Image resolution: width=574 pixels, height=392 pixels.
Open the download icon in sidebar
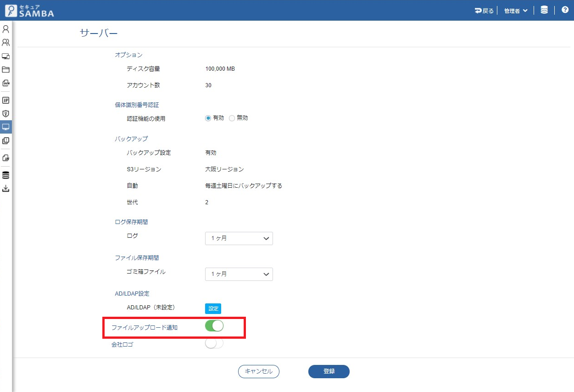(x=6, y=189)
